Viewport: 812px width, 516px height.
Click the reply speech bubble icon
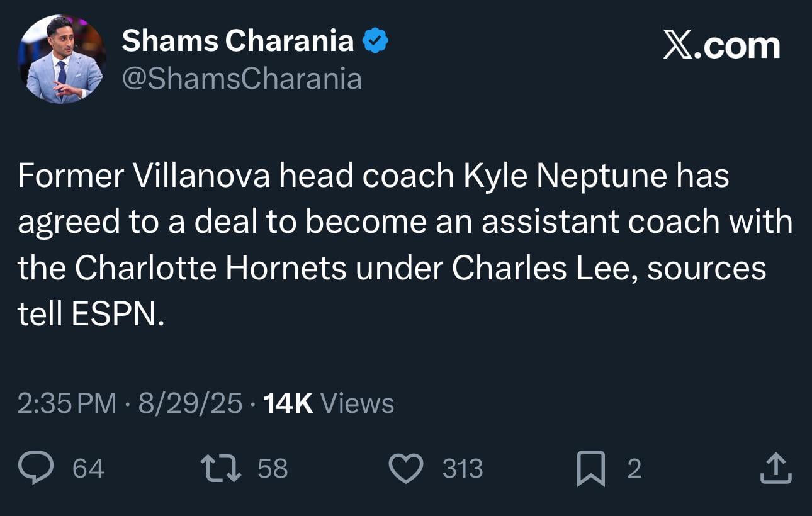point(39,468)
